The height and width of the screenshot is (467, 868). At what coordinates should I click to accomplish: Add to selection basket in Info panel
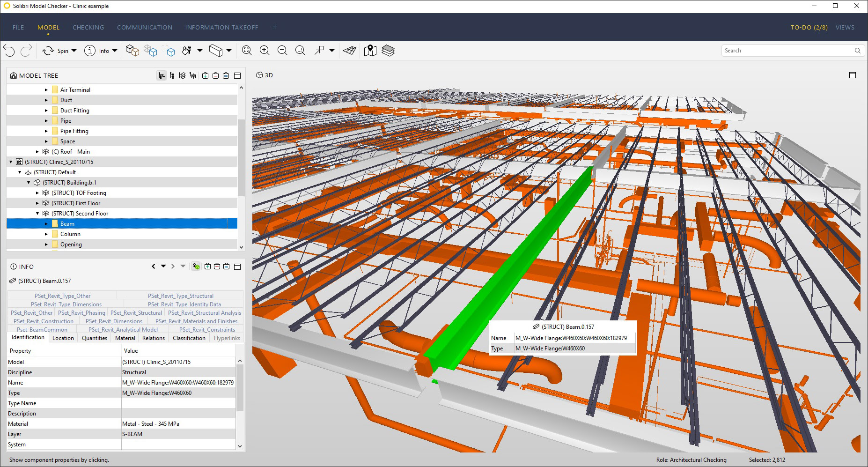(x=207, y=267)
